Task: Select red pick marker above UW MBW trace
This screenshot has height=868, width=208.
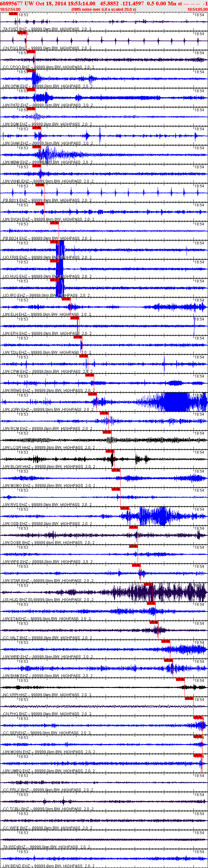Action: (x=36, y=147)
